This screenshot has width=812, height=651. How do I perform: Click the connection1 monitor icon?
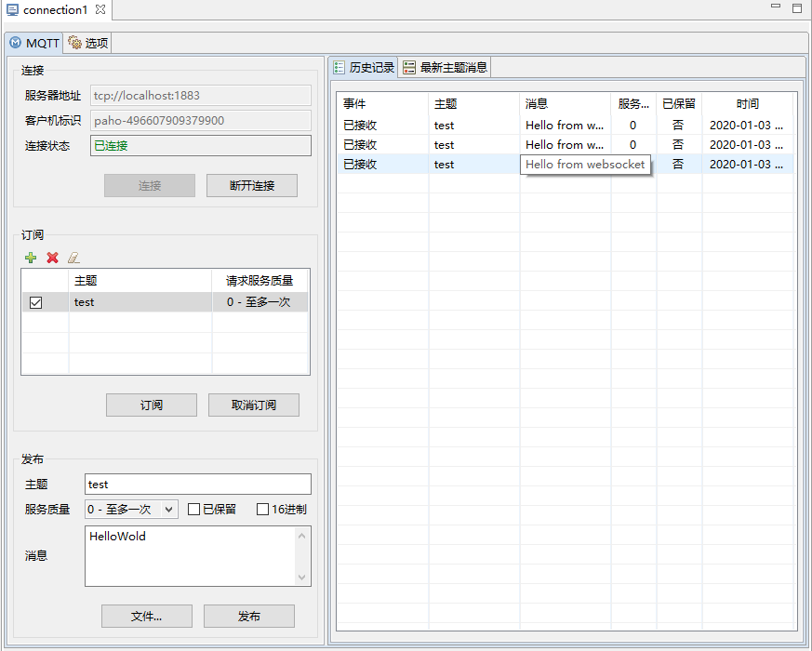[x=12, y=10]
